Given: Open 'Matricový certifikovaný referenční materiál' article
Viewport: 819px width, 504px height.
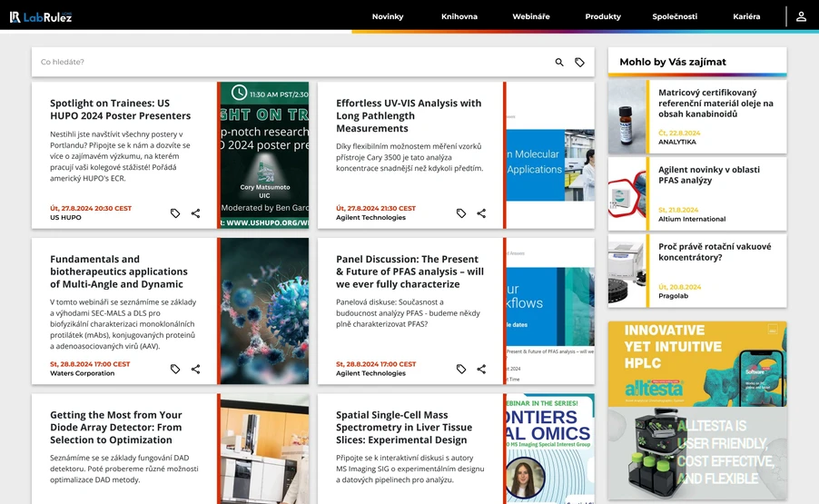Looking at the screenshot, I should [x=715, y=104].
